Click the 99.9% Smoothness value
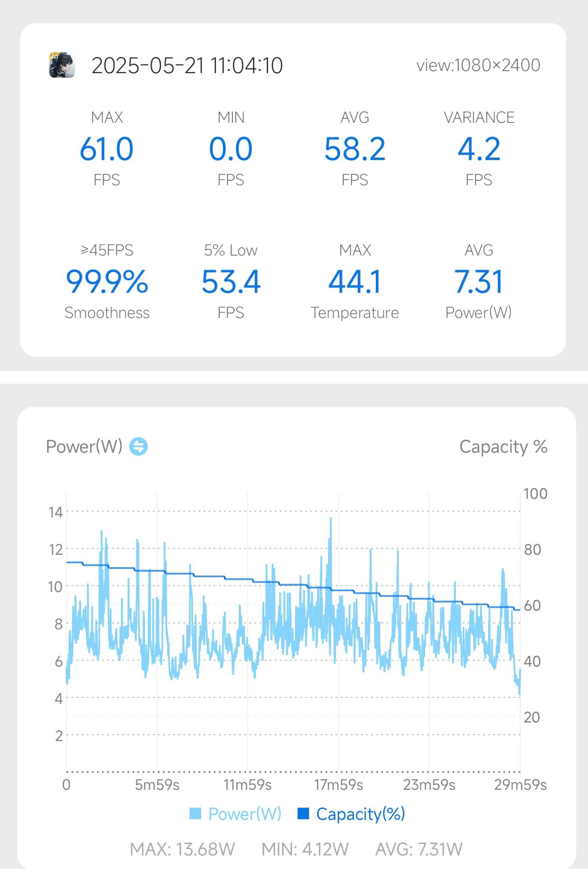 [107, 282]
